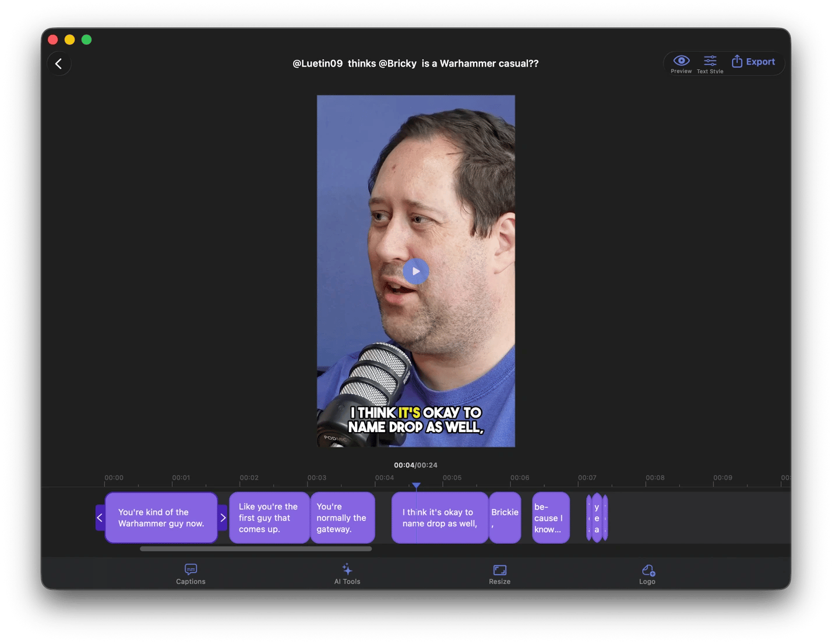This screenshot has height=644, width=832.
Task: Open the Captions tab
Action: point(191,574)
